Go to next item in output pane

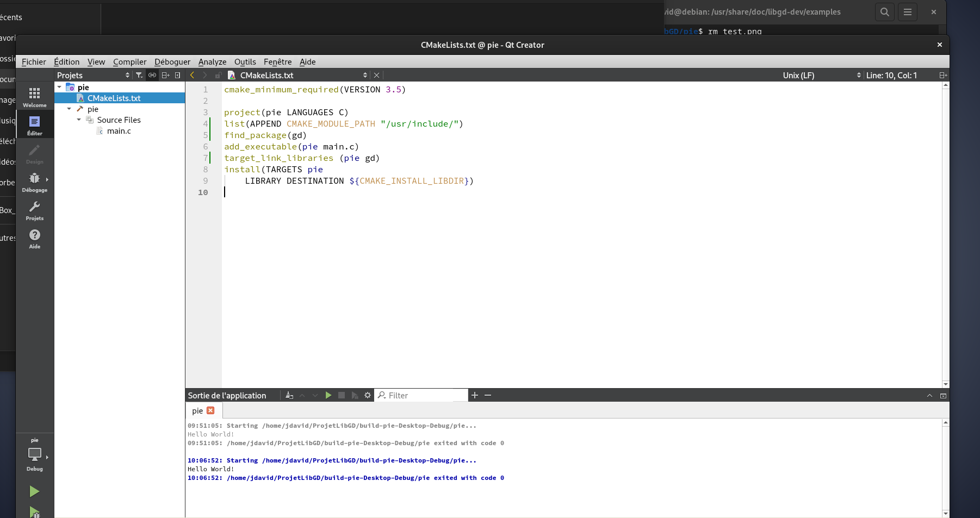[315, 395]
